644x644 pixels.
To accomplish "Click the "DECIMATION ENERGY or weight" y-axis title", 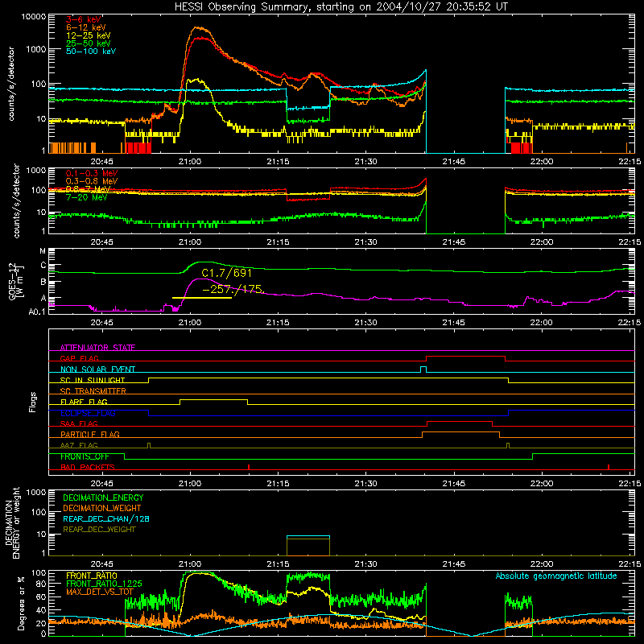I will pyautogui.click(x=12, y=522).
